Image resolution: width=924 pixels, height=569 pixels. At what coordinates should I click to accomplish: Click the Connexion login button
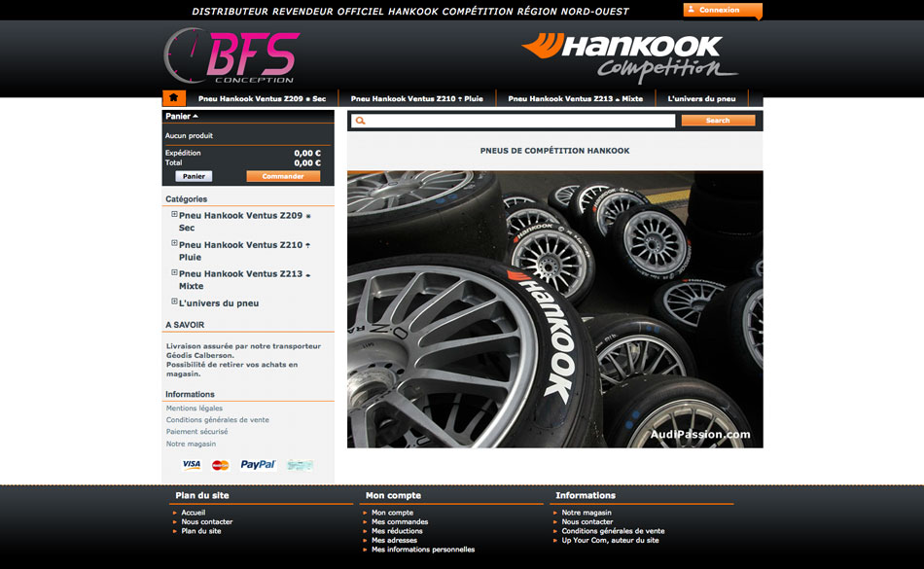tap(723, 10)
